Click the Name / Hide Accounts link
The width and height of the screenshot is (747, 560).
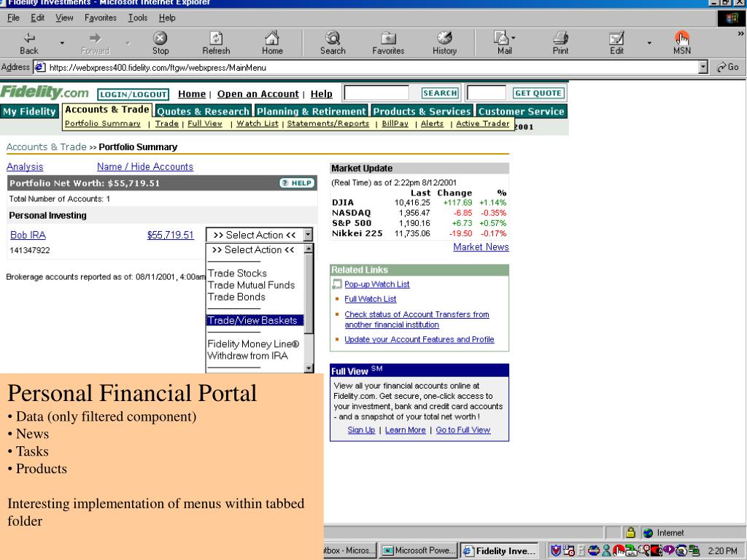tap(145, 167)
